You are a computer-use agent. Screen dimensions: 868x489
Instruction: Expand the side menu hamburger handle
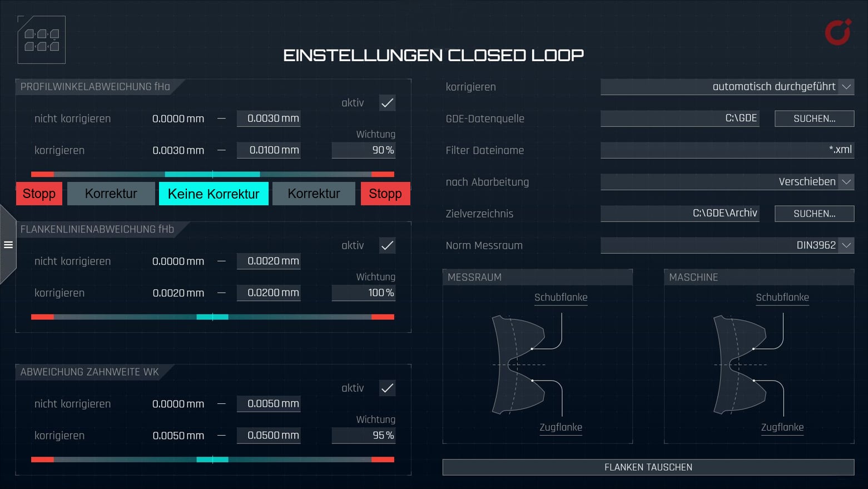tap(8, 245)
